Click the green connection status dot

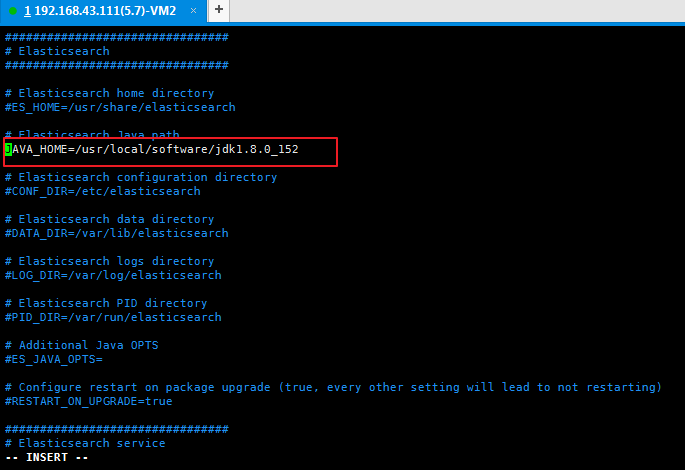coord(13,11)
